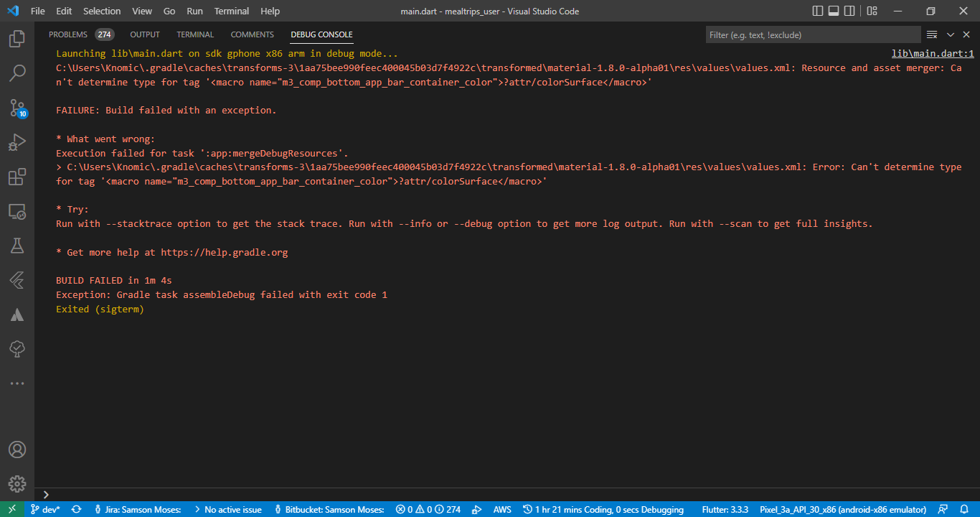Click the filter text field
The height and width of the screenshot is (517, 980).
tap(813, 34)
